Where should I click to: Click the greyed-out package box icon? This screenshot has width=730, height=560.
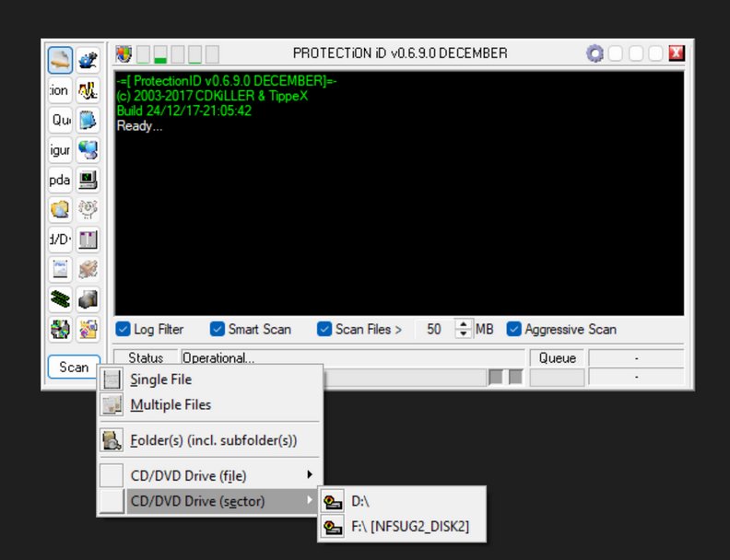(x=88, y=269)
